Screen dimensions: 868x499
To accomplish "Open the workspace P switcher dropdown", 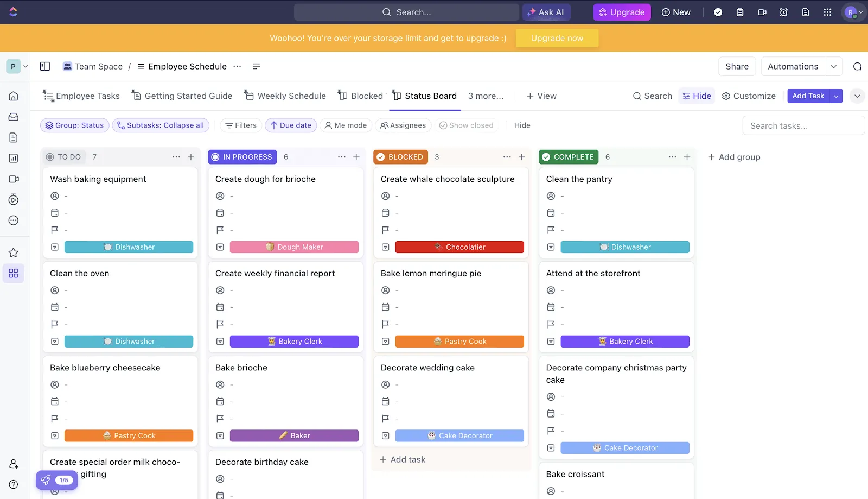I will (17, 66).
